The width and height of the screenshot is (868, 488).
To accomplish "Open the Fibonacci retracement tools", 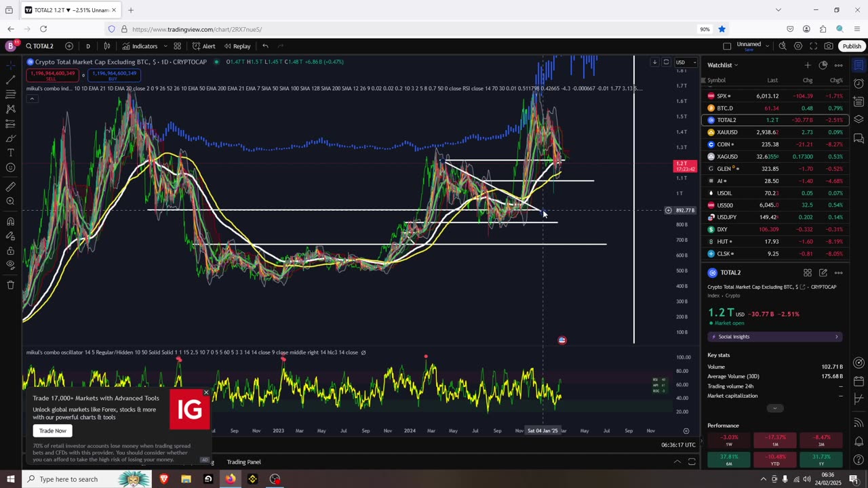I will point(10,94).
